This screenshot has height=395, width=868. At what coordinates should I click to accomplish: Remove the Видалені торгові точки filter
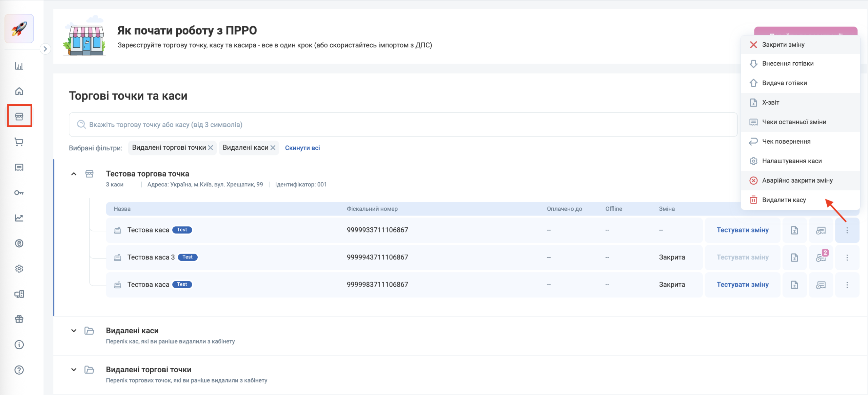coord(211,148)
